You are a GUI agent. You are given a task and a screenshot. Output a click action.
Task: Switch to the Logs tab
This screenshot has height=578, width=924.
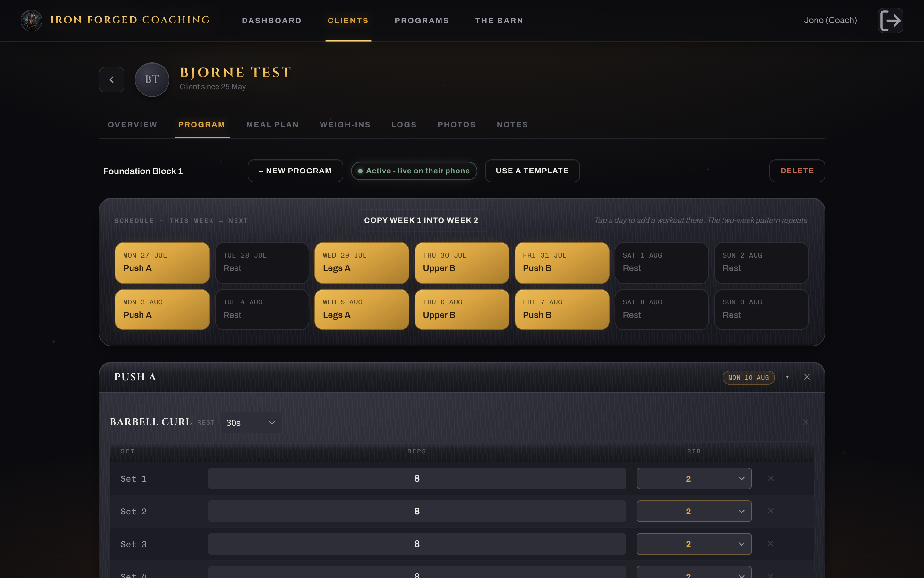tap(404, 125)
